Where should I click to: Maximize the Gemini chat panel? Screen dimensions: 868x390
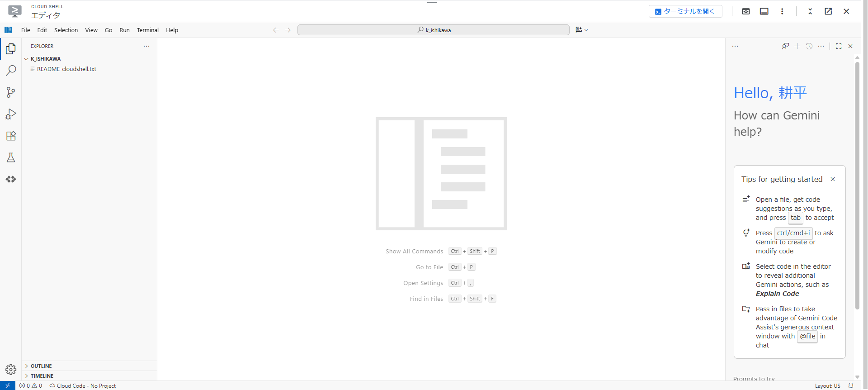click(839, 46)
